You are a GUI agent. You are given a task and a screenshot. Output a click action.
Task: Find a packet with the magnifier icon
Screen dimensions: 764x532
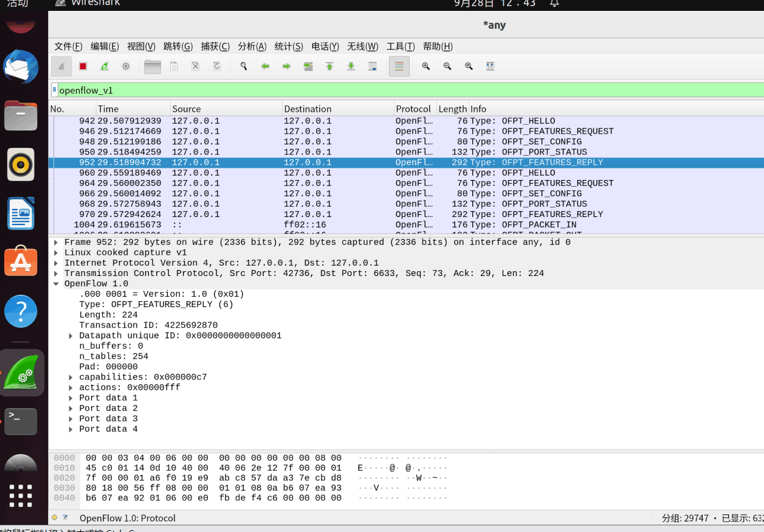pos(244,66)
